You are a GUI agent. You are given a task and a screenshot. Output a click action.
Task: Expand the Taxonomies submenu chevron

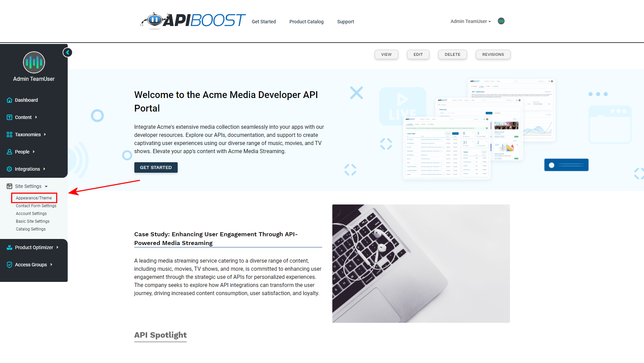pyautogui.click(x=45, y=135)
